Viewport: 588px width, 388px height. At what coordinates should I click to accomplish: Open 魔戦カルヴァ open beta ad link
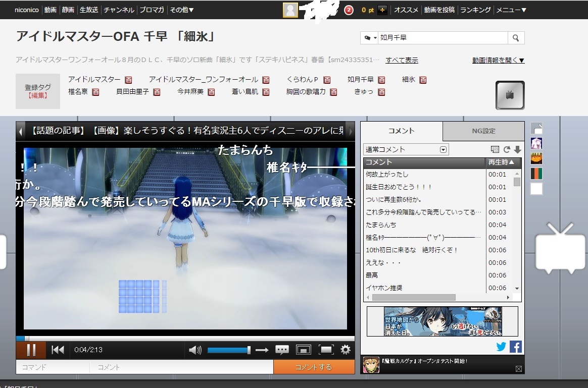(424, 361)
